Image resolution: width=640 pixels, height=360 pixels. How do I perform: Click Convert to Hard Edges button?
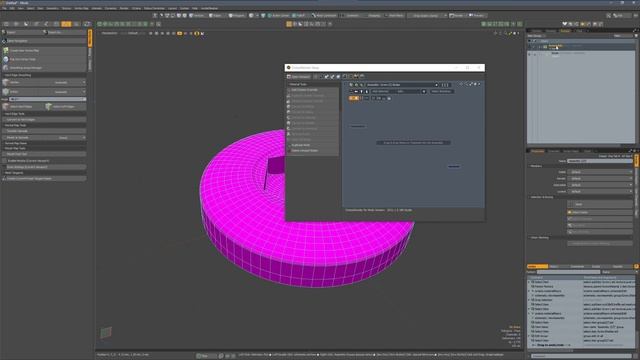[44, 120]
